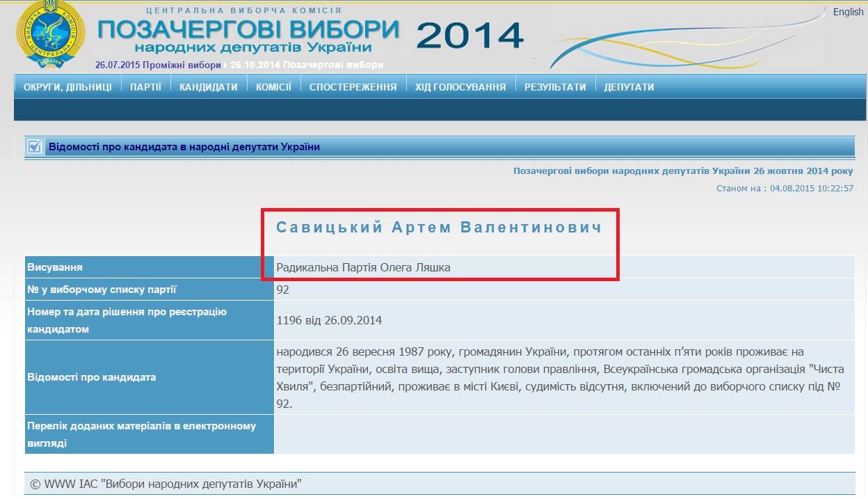Go to the КАНДИДАТИ menu
Image resolution: width=868 pixels, height=499 pixels.
tap(208, 87)
